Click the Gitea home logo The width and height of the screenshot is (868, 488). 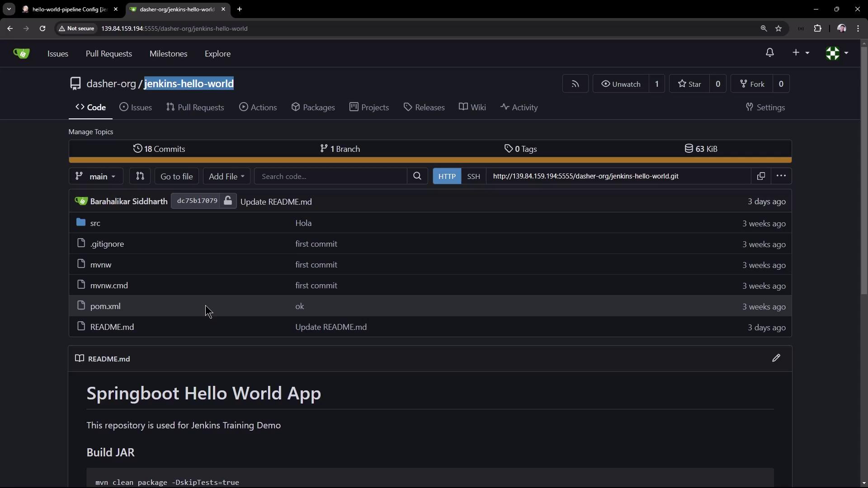21,54
